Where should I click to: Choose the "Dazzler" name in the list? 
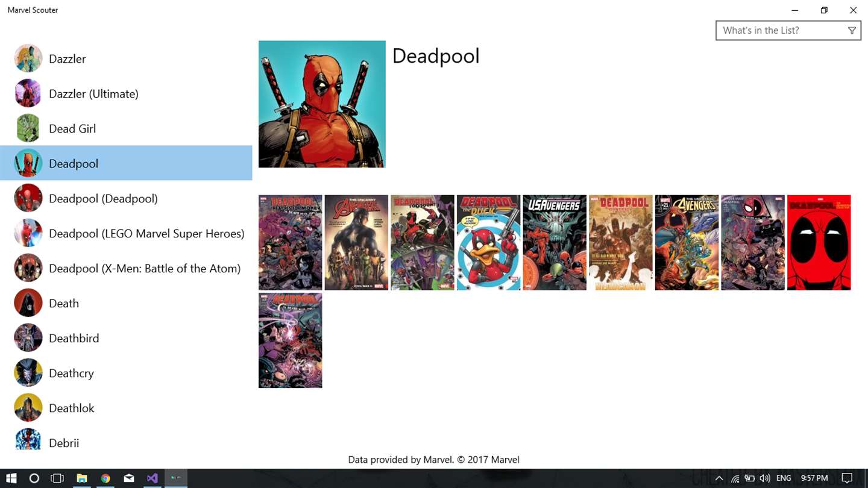[x=68, y=59]
